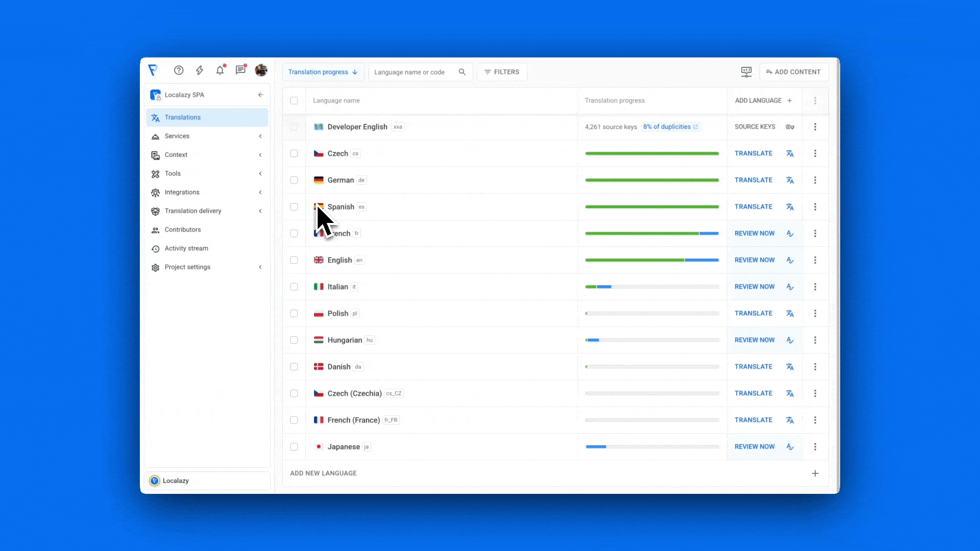
Task: Open Activity stream in the sidebar
Action: [x=186, y=248]
